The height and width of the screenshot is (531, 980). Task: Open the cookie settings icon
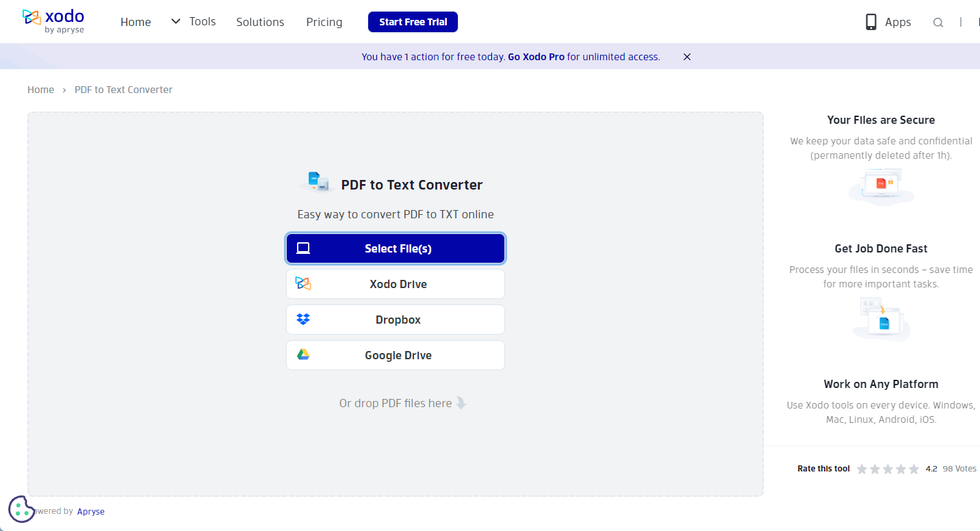click(x=21, y=508)
